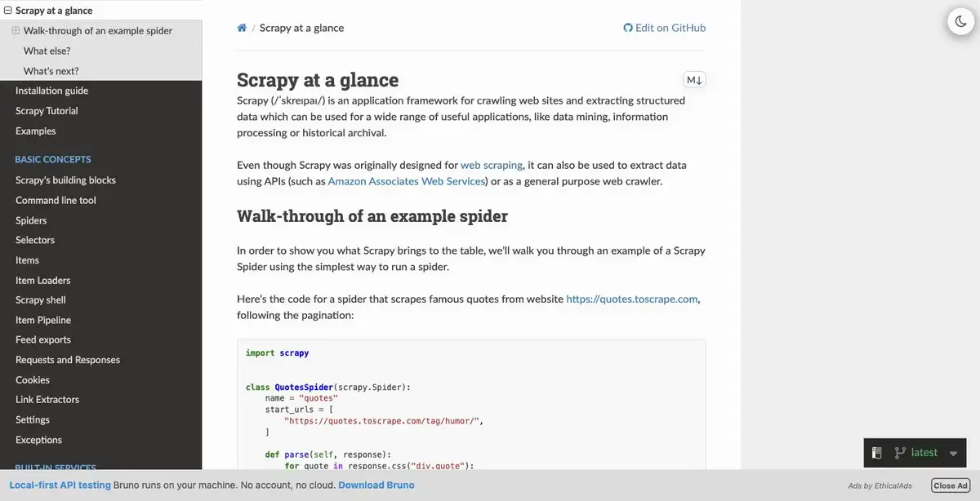Open the Installation guide page

pos(51,91)
